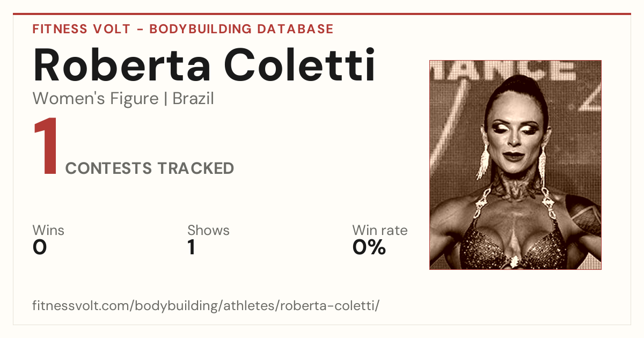Click the word TRACKED beside the number
Screen dimensions: 644x338
[195, 168]
